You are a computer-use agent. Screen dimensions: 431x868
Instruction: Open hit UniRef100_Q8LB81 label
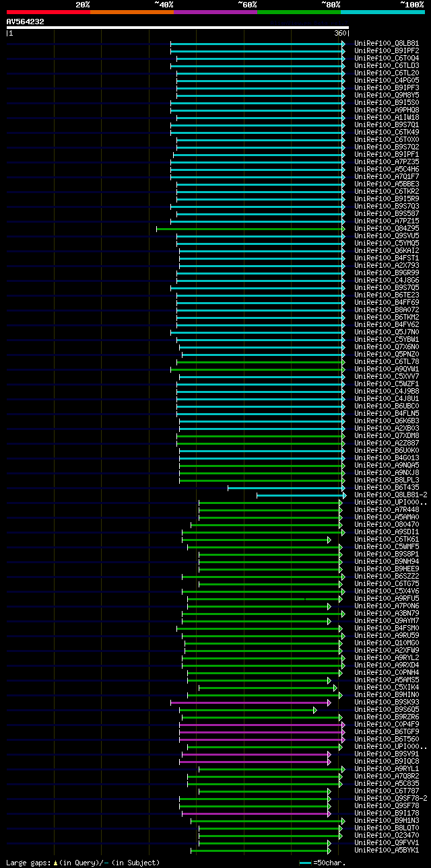tap(387, 44)
